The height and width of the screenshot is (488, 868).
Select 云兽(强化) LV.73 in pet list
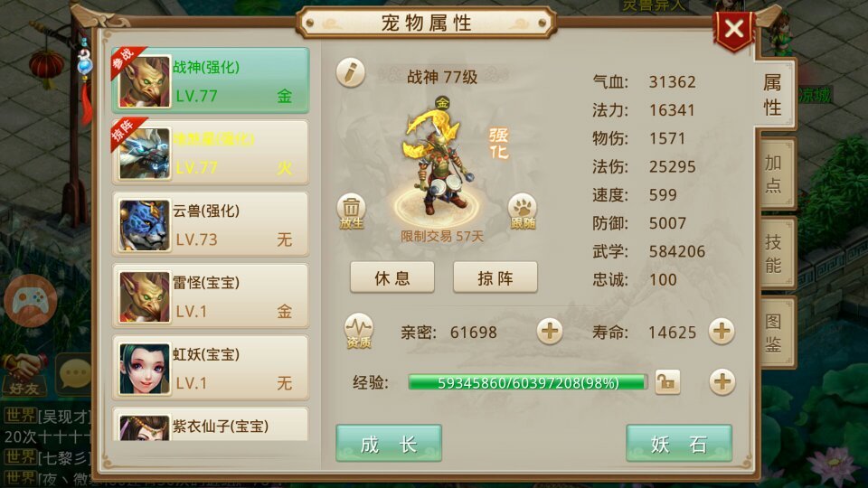tap(211, 225)
